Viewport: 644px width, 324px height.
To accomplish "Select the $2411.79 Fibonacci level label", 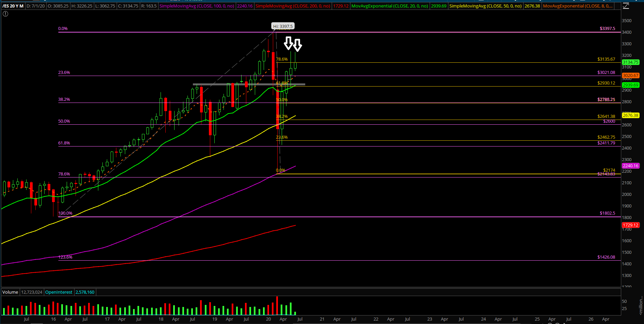I will tap(606, 143).
